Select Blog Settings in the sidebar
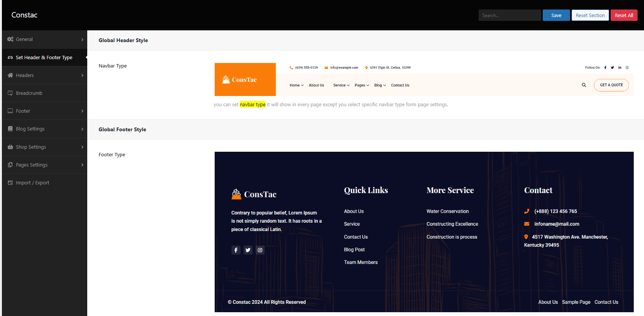 point(30,129)
